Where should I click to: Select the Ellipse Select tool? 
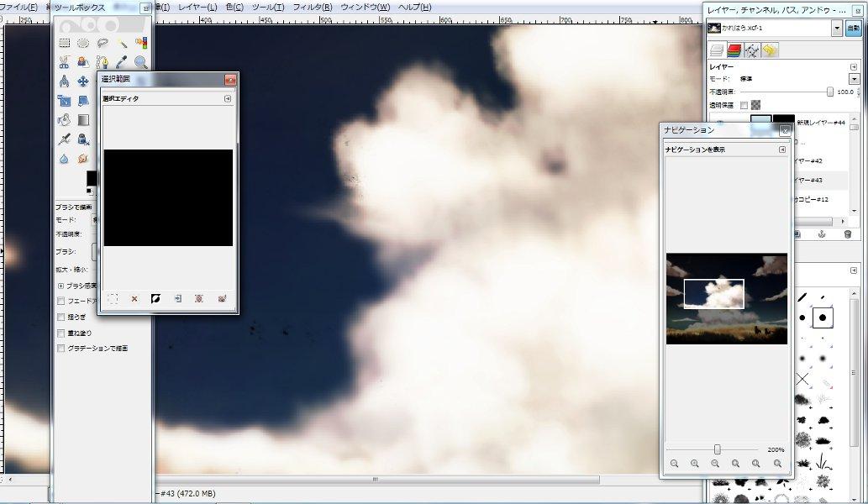[83, 43]
